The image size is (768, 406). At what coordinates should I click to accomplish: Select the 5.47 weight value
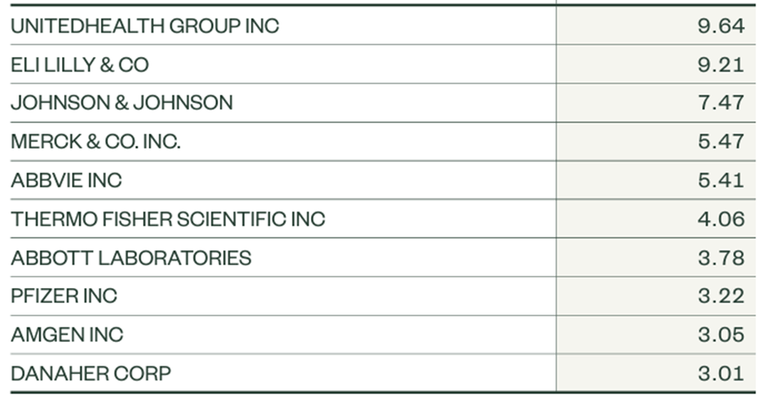click(721, 141)
